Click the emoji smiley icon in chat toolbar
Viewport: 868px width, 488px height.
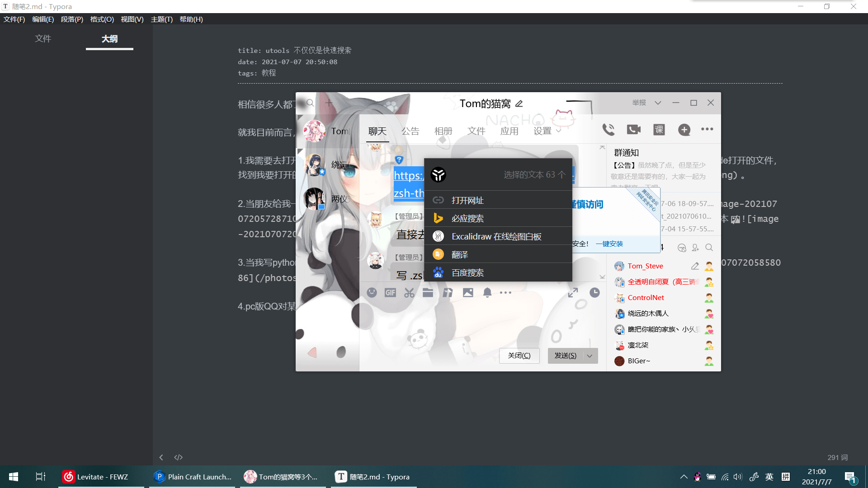(372, 293)
